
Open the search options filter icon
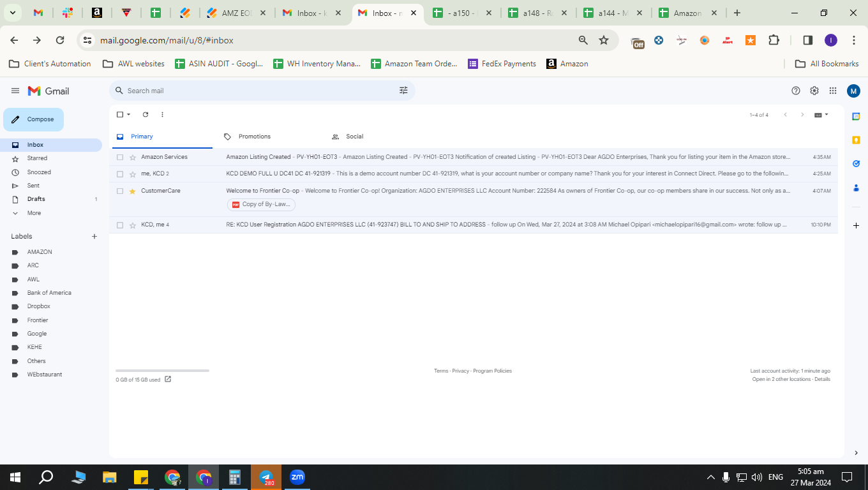coord(403,91)
